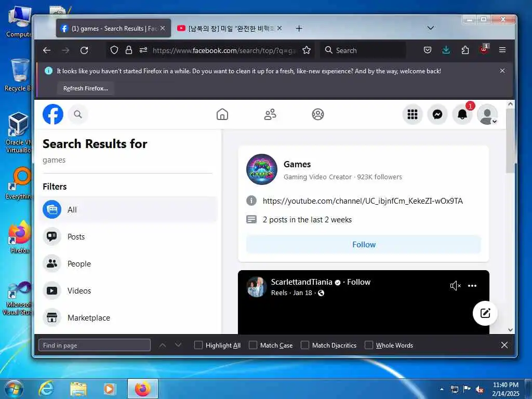
Task: Open the Games YouTube channel link
Action: (363, 201)
